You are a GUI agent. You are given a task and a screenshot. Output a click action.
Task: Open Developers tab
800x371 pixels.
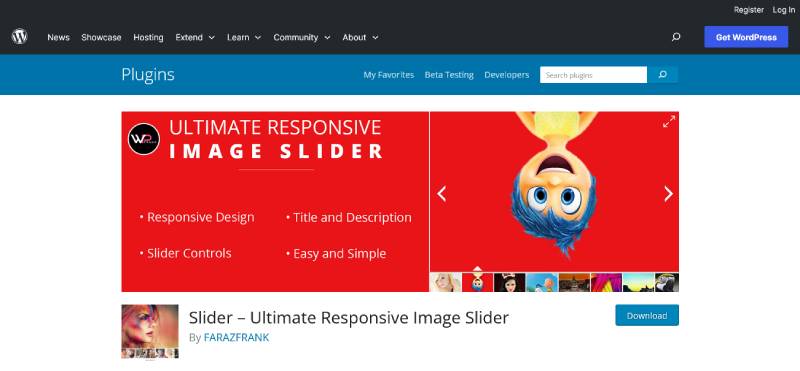point(507,75)
